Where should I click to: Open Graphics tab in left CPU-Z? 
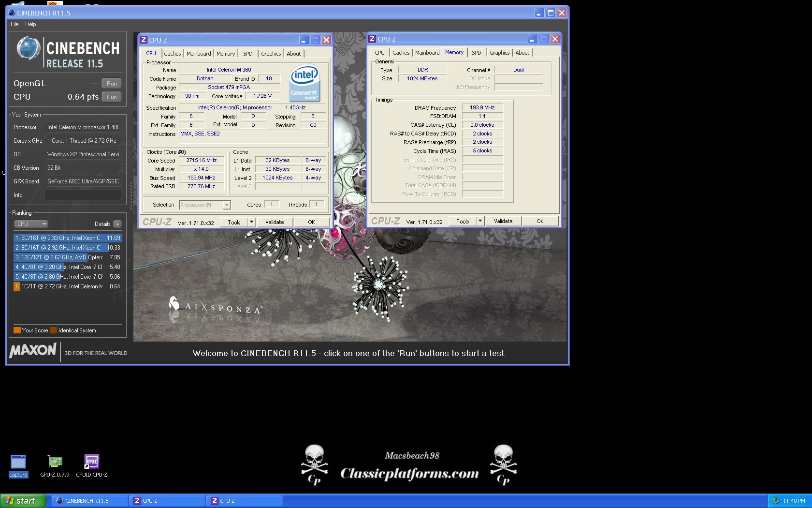pos(271,54)
